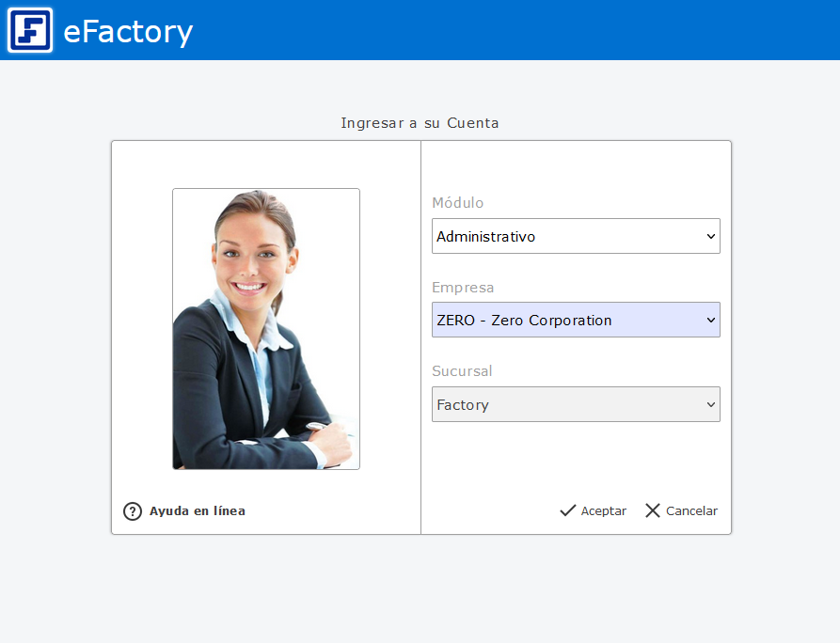Click the user profile photo

266,329
